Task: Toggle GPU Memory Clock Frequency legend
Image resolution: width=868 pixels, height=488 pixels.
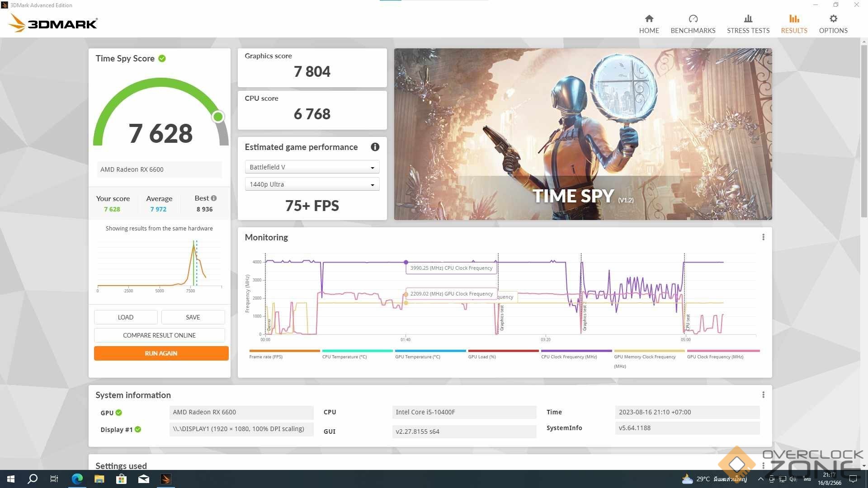Action: 649,359
